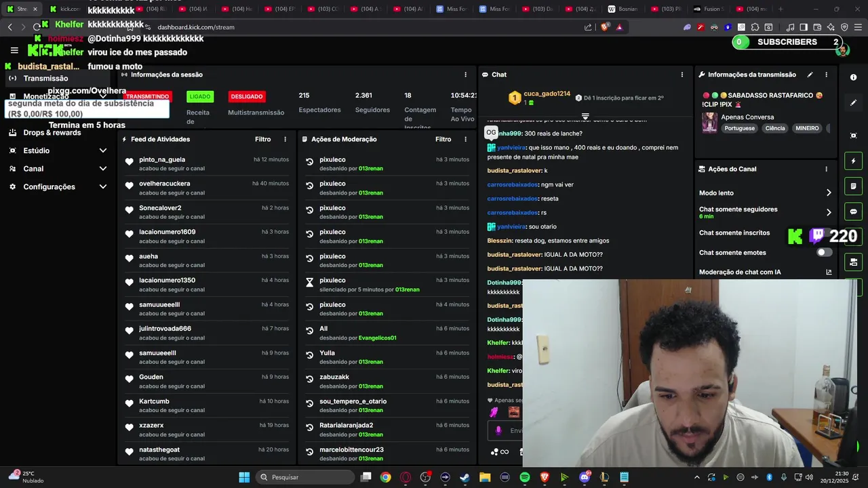The width and height of the screenshot is (868, 488).
Task: Open Ações de Moderação three-dot menu
Action: [x=465, y=139]
